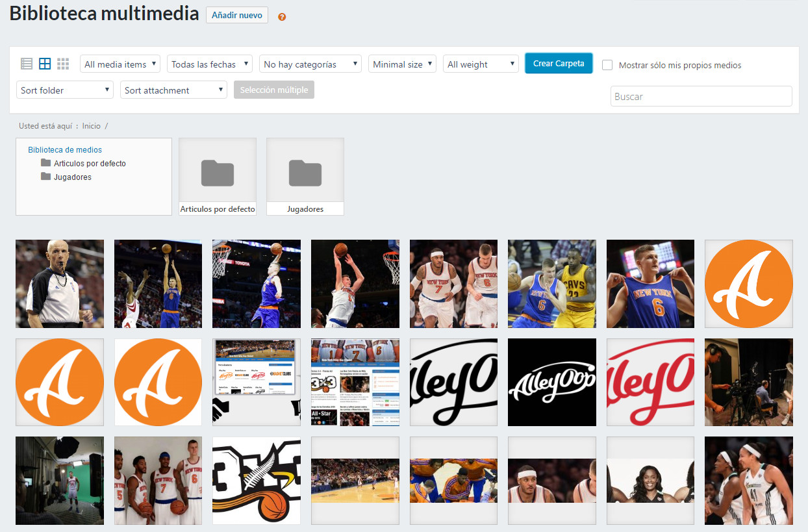Open website mockup thumbnail with Basketclubs logo

pyautogui.click(x=257, y=382)
